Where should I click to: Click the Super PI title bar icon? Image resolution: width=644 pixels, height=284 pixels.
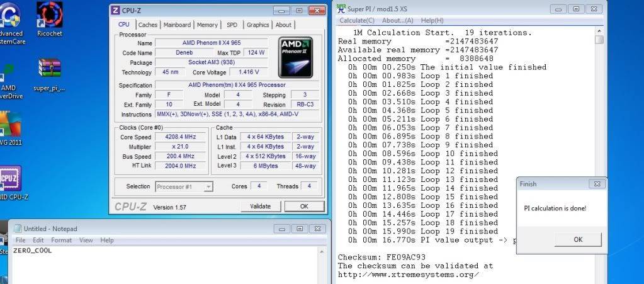(341, 8)
